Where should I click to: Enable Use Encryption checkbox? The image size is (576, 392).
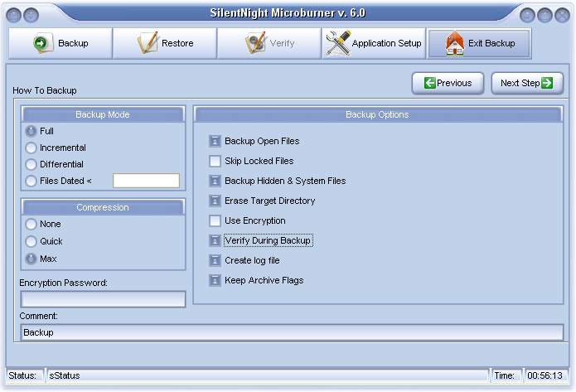click(x=215, y=220)
